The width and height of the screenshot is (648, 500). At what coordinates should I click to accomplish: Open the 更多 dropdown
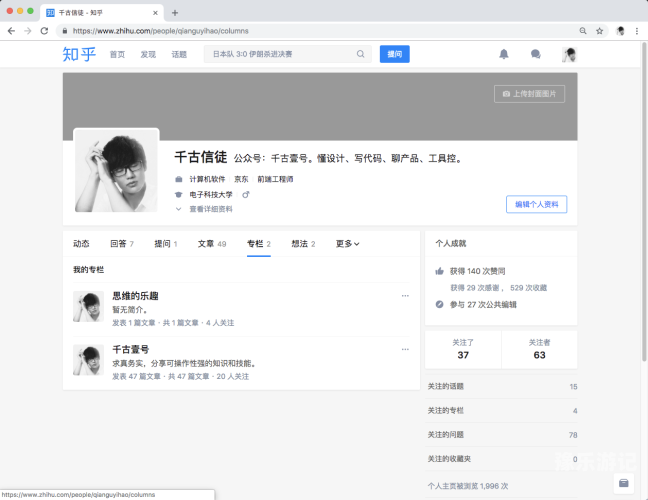pyautogui.click(x=347, y=244)
